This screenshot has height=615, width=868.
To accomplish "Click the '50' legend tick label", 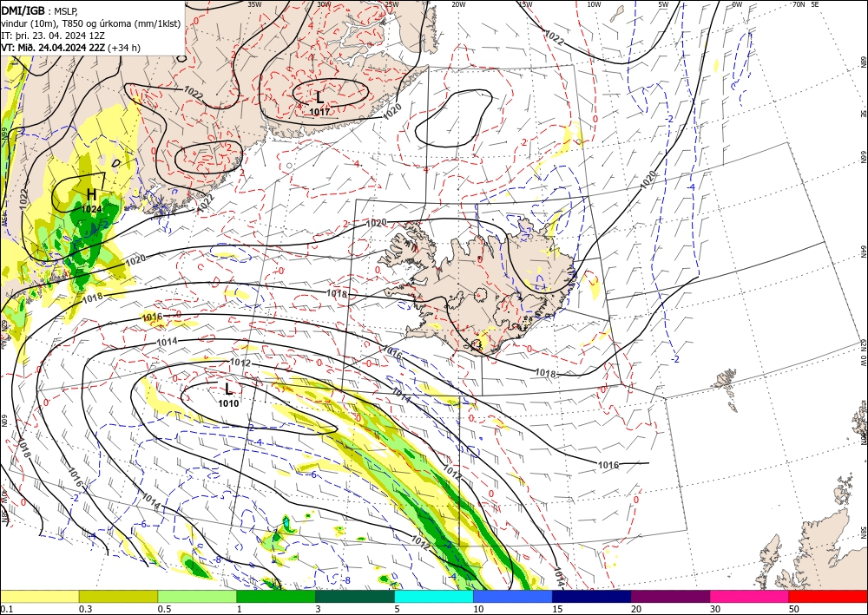I will point(794,609).
